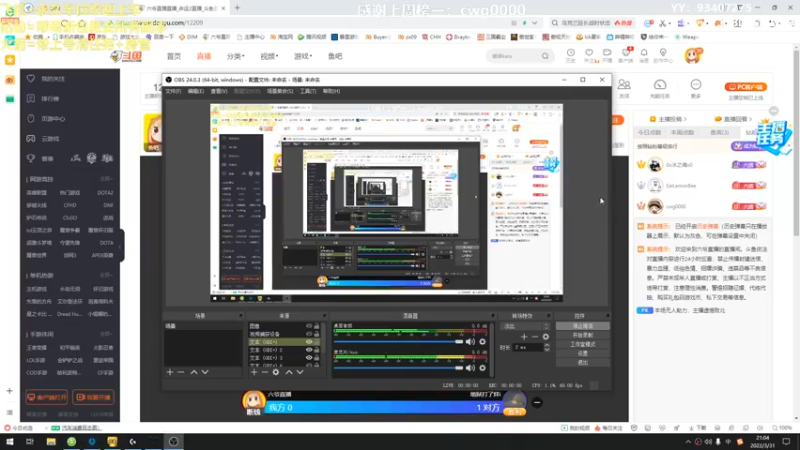
Task: Lock the 视频捕获设备 source
Action: point(317,334)
